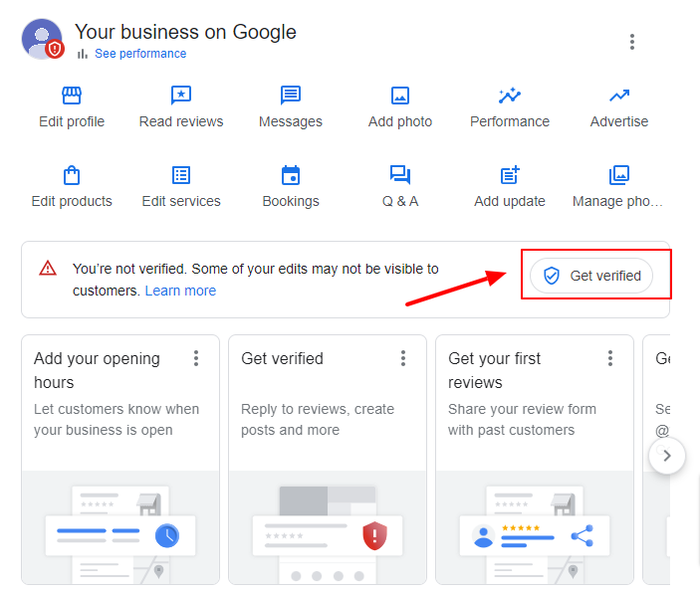Open the header three-dot overflow menu

click(x=632, y=42)
